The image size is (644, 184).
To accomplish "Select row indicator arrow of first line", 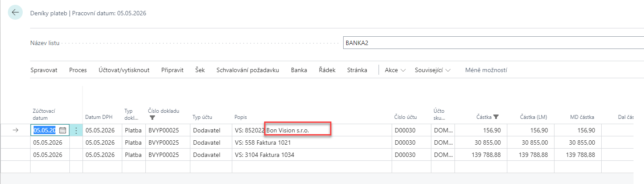I will [x=16, y=130].
